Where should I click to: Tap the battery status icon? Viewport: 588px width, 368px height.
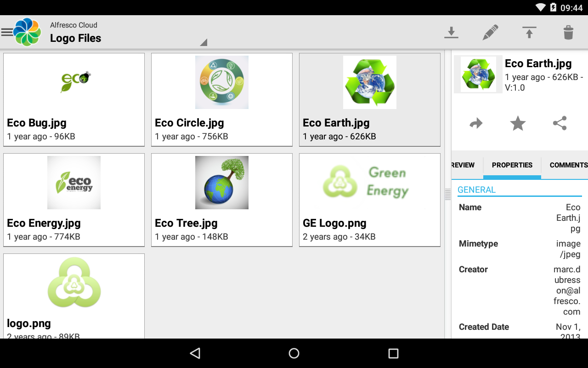tap(553, 7)
